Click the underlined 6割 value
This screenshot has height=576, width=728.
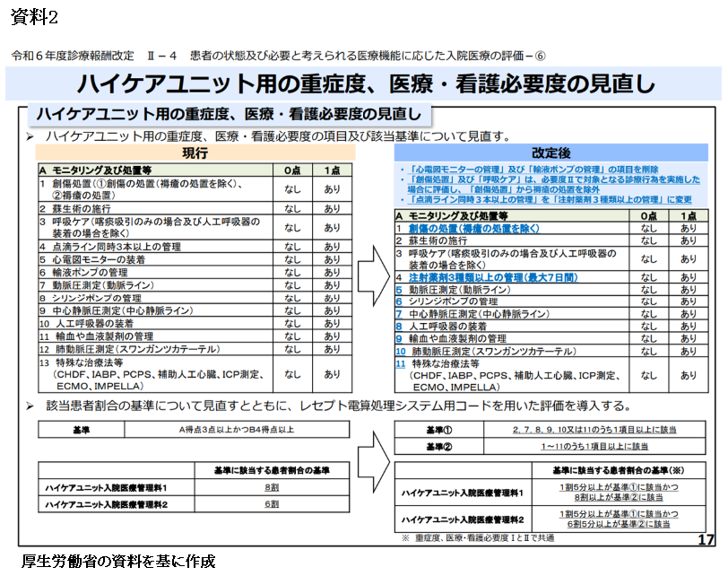coord(271,504)
